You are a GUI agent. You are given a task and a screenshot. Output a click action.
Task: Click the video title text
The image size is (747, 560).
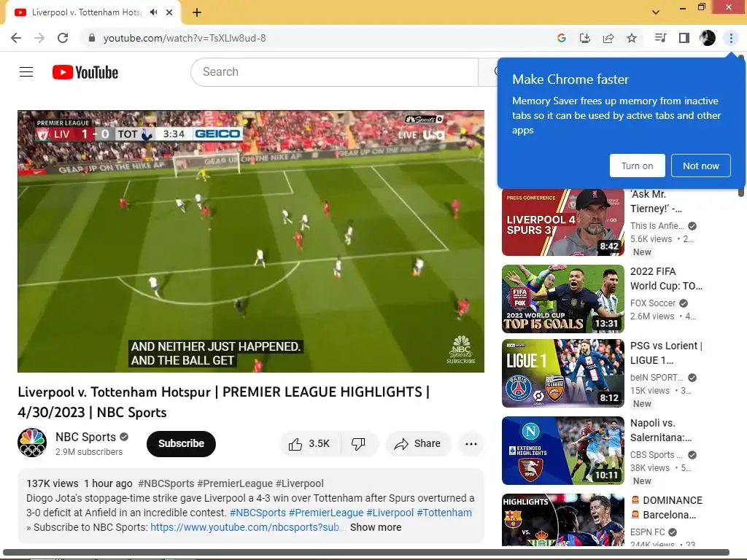point(223,402)
